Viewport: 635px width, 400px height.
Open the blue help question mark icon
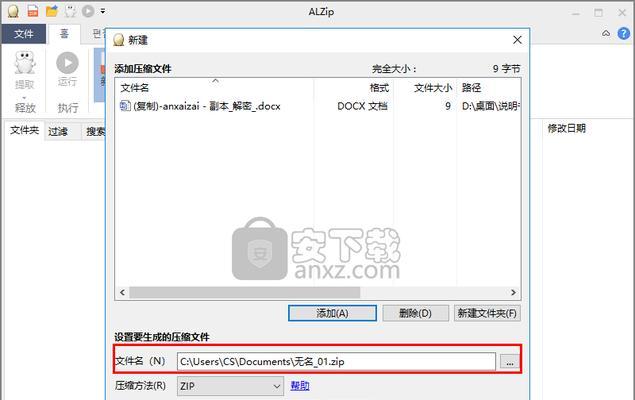tap(624, 33)
